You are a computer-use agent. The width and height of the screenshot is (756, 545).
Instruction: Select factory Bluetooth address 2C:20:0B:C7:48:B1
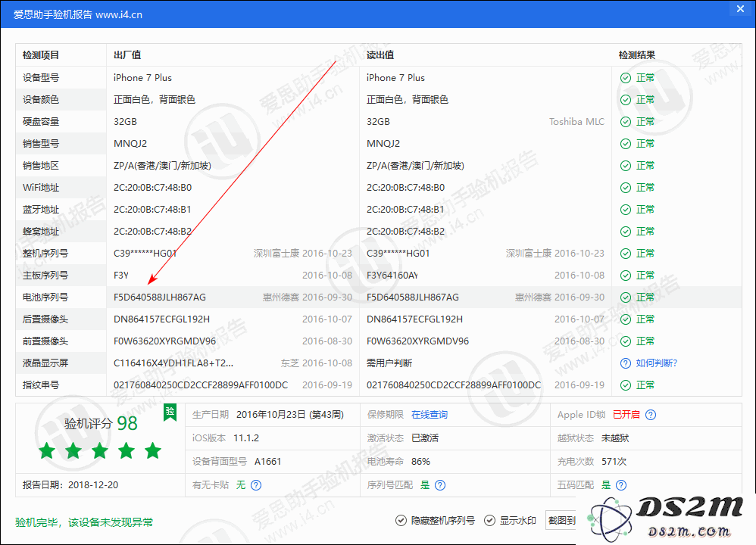[152, 210]
